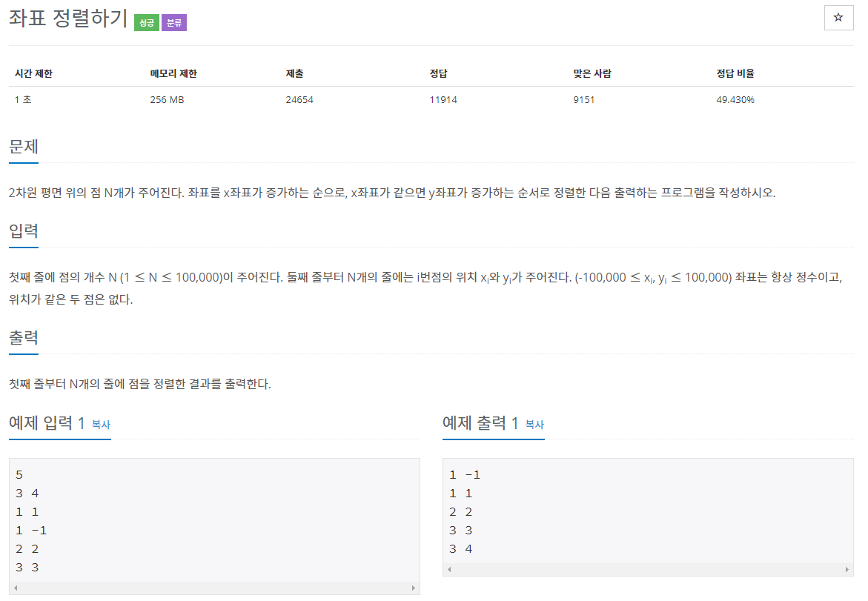Click input line "5" in the example input
The image size is (868, 601).
pos(19,475)
